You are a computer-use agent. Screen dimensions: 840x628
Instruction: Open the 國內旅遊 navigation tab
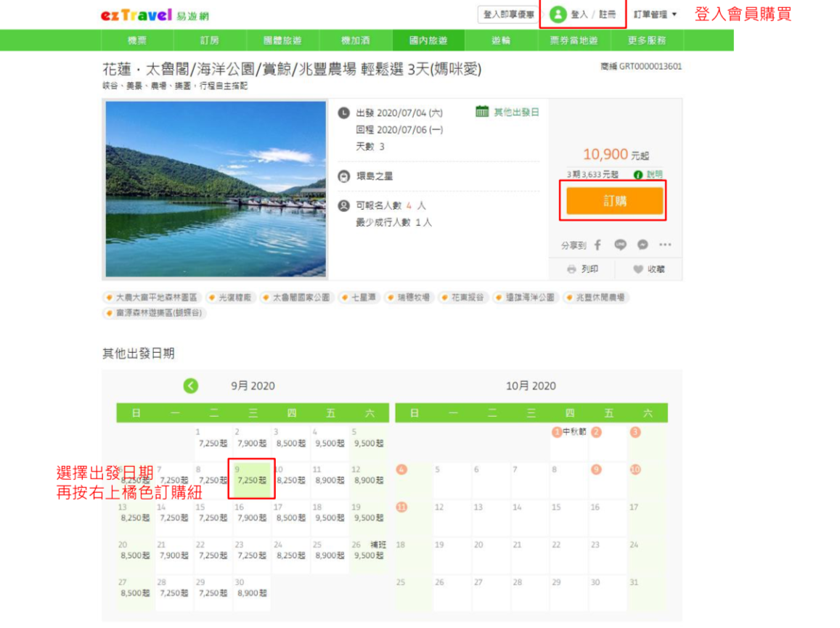pyautogui.click(x=428, y=41)
